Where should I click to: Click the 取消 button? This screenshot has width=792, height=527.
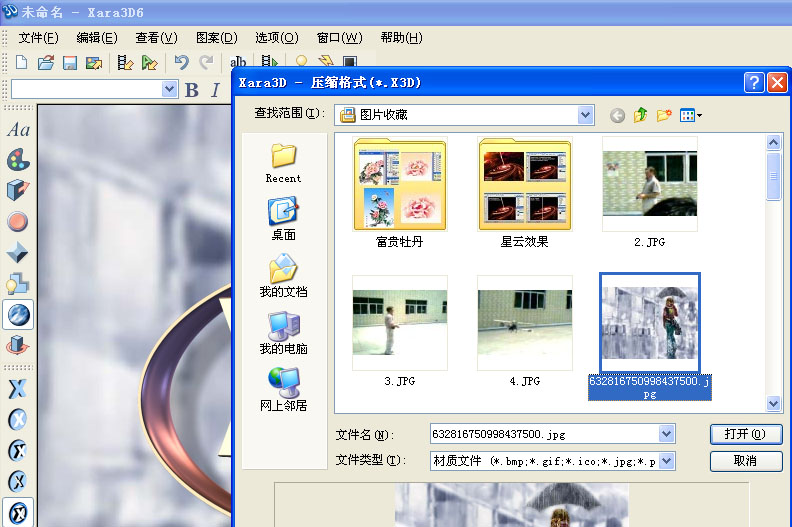coord(746,461)
